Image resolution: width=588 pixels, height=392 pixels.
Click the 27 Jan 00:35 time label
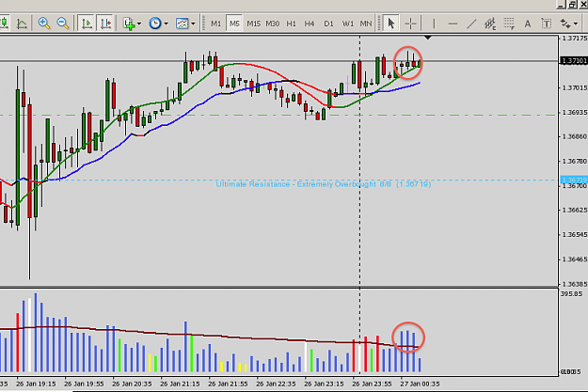click(420, 384)
